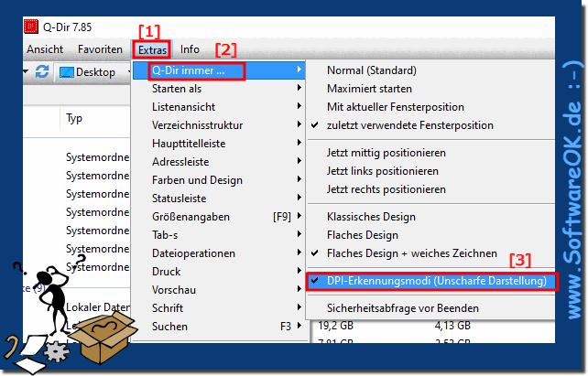Expand the Statusleiste submenu
Viewport: 588px width, 376px height.
[x=219, y=199]
